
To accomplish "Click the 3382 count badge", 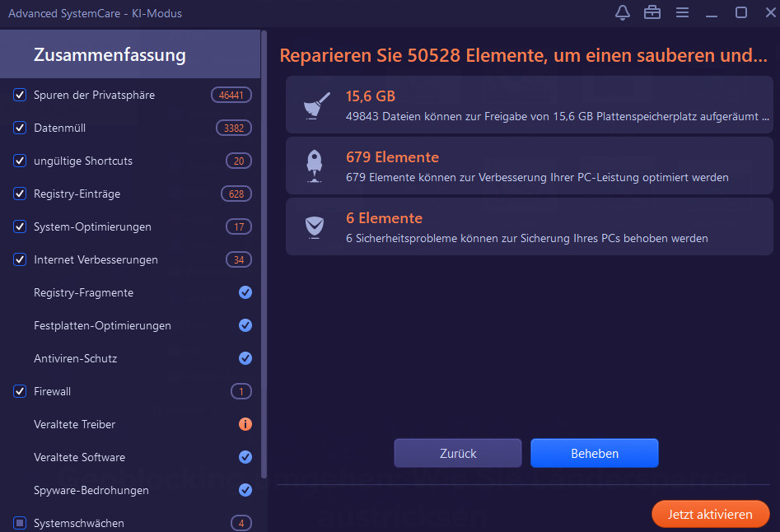I will click(234, 128).
